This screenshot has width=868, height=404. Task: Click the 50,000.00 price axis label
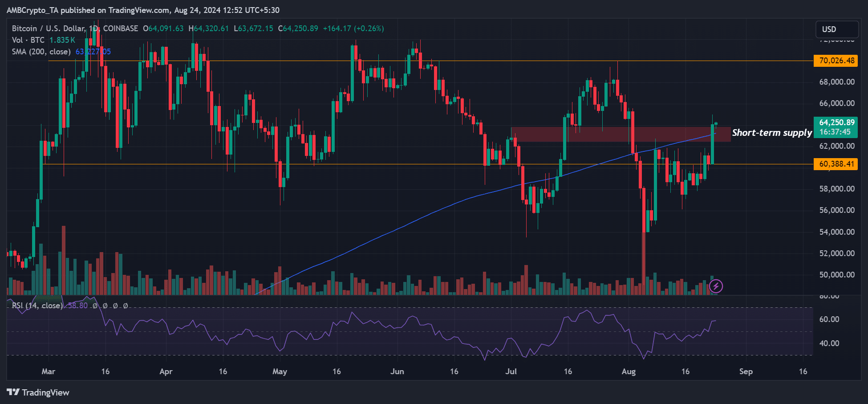[x=837, y=275]
